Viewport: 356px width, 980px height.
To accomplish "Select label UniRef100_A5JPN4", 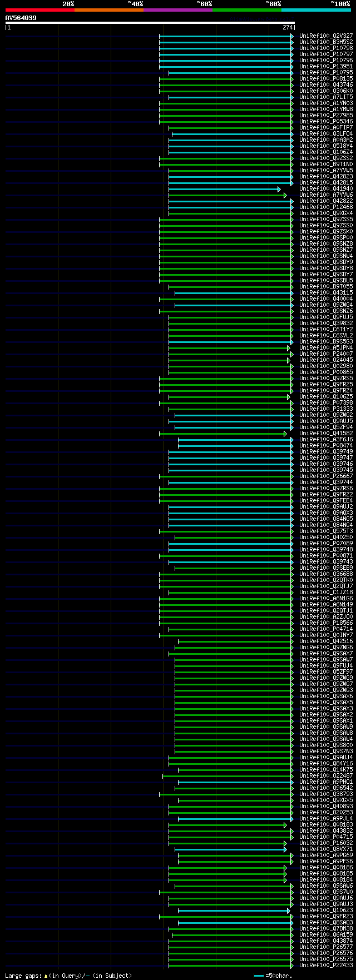I will pos(326,348).
